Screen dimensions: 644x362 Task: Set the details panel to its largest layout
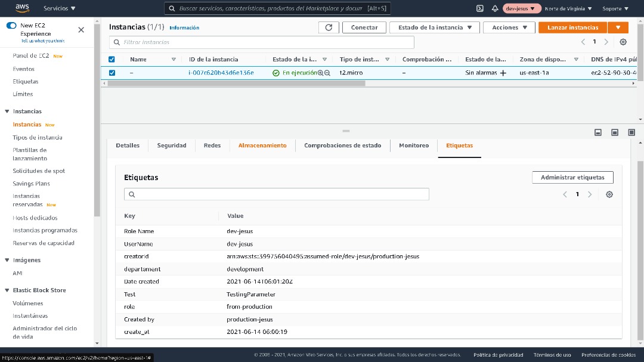click(x=631, y=132)
